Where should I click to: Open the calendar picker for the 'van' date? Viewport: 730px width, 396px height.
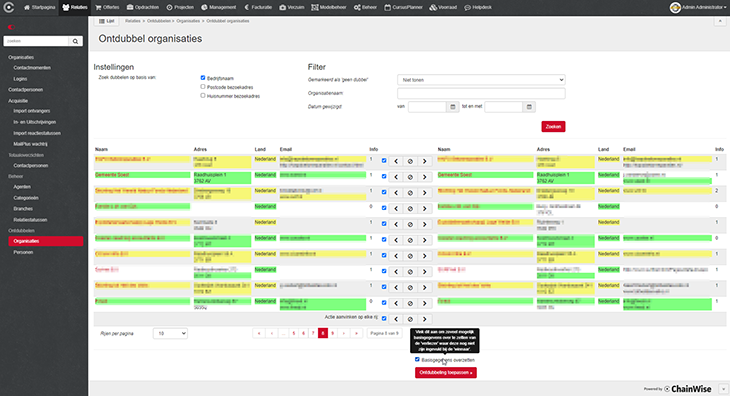(x=453, y=107)
